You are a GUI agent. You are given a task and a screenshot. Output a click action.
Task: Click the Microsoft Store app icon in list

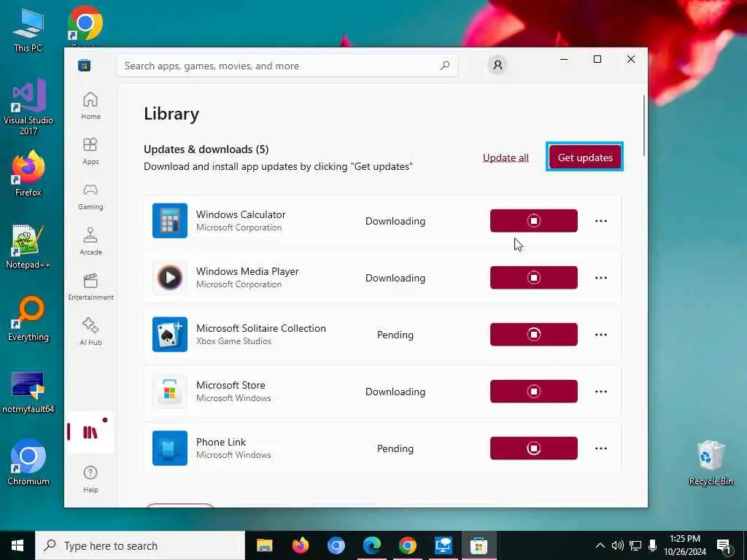169,392
